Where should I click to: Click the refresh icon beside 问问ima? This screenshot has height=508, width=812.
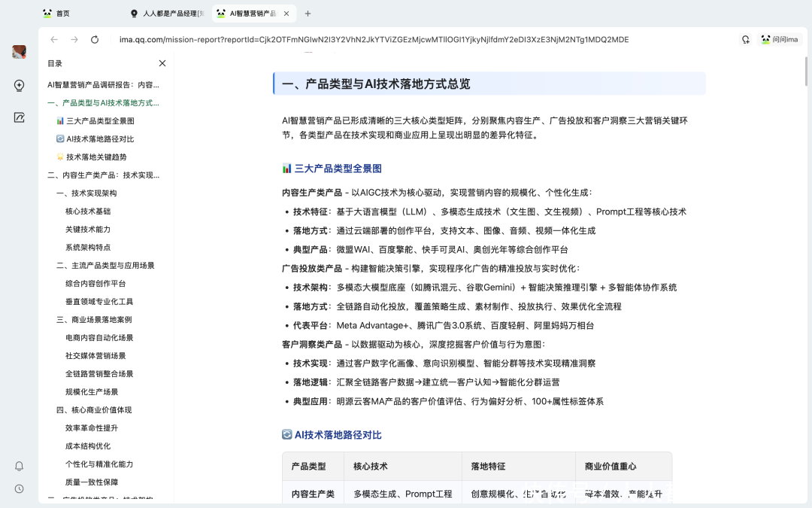point(745,40)
